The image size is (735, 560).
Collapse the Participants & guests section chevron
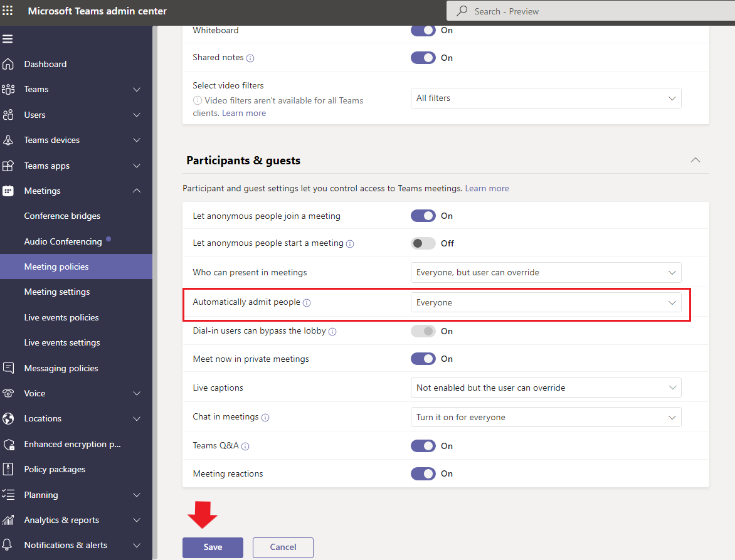click(695, 161)
